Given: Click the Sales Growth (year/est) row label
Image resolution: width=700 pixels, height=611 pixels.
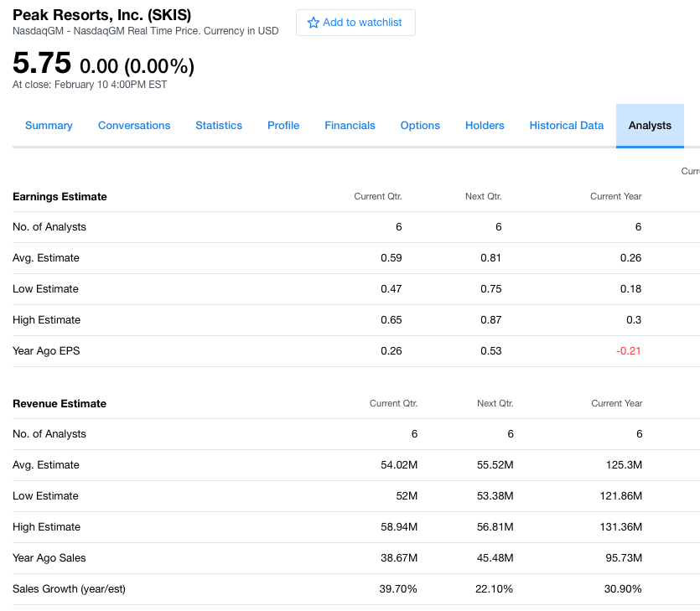Looking at the screenshot, I should pyautogui.click(x=69, y=589).
